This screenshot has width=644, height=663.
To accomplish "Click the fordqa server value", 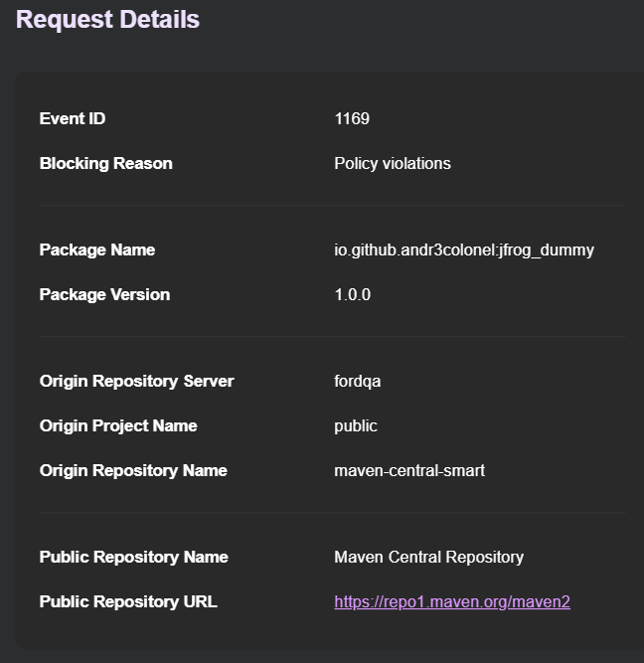I will tap(358, 382).
